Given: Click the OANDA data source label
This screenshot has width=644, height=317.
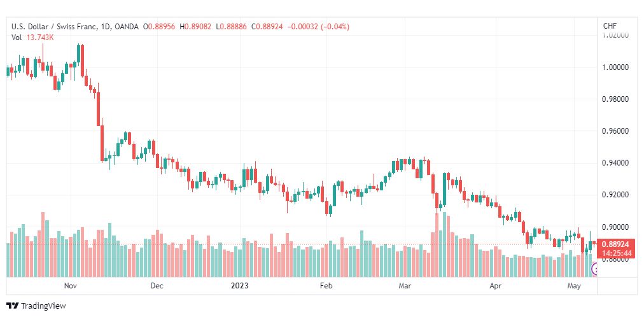Looking at the screenshot, I should tap(127, 27).
